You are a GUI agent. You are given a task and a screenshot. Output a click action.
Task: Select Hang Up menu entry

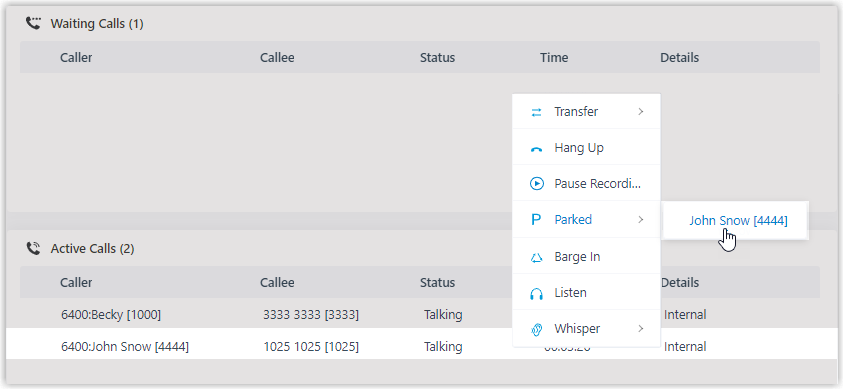[x=586, y=147]
